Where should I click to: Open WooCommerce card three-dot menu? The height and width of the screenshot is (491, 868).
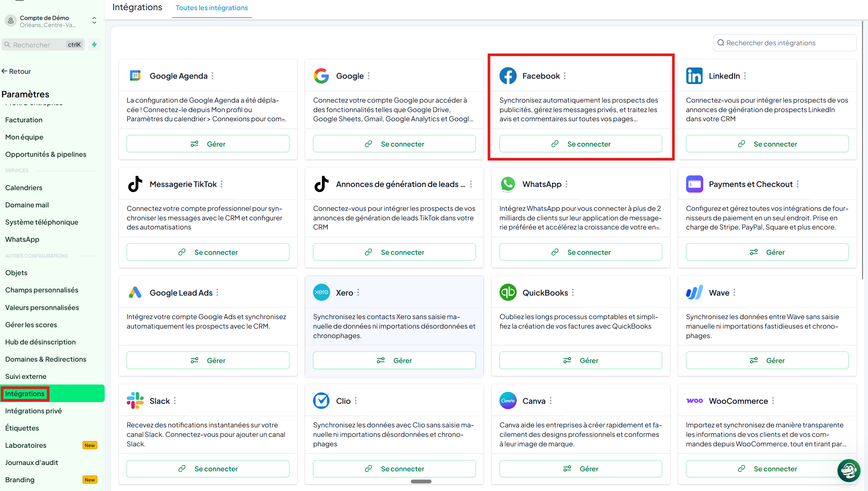pos(773,401)
